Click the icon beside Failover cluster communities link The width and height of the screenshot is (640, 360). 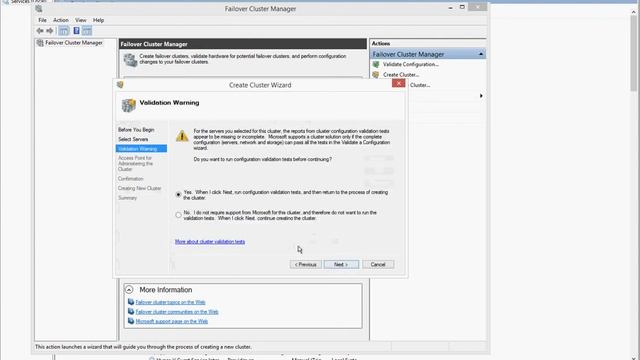tap(131, 311)
